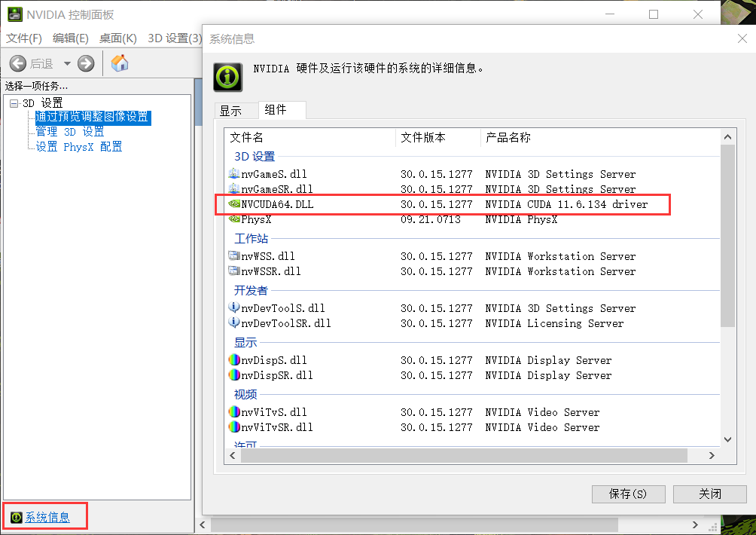Image resolution: width=756 pixels, height=535 pixels.
Task: Select 设置 PhysX 配置 in task tree
Action: 79,147
